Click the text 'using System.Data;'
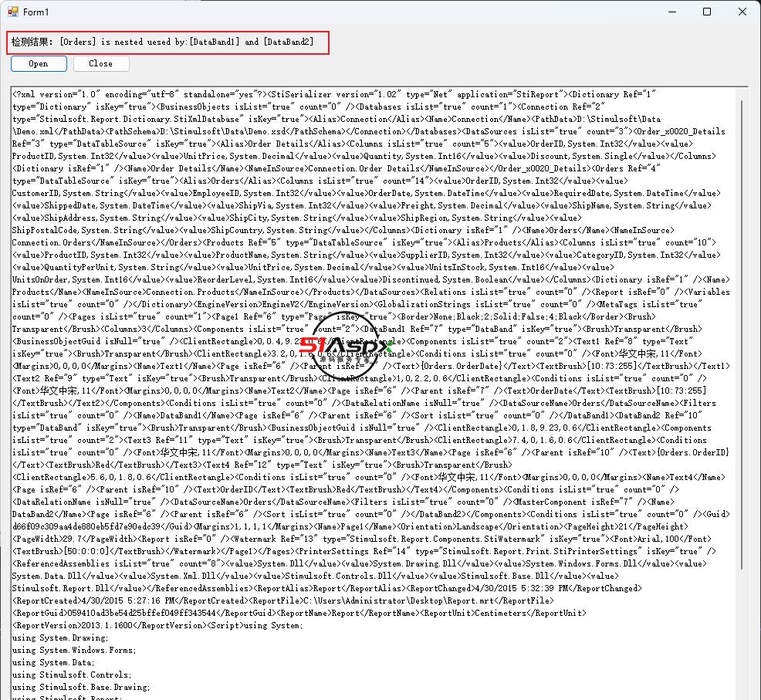 tap(53, 662)
